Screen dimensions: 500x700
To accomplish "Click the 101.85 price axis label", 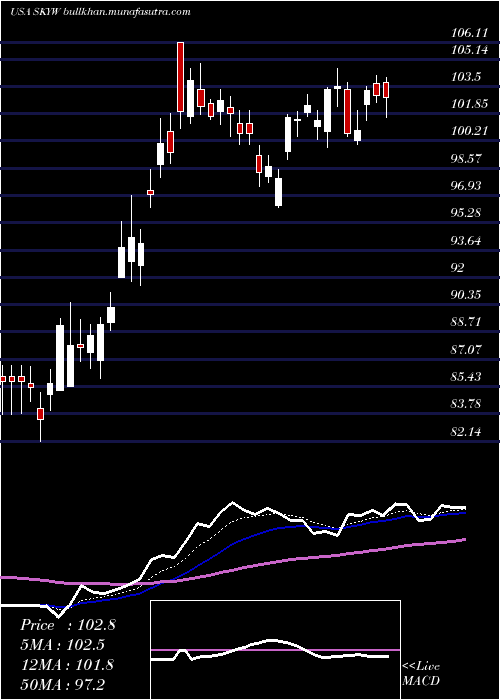I will coord(468,104).
